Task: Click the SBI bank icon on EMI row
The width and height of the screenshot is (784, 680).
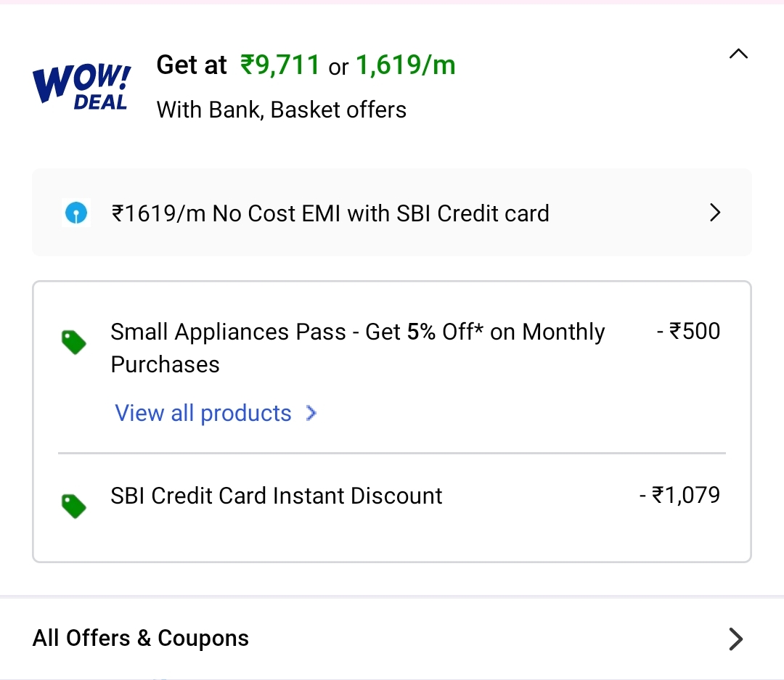Action: [x=76, y=213]
